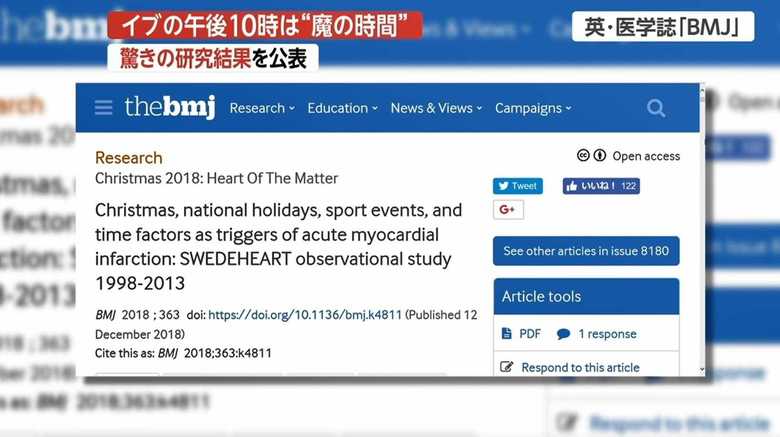Open the 1 response link
Screen dimensions: 780x437
click(x=607, y=334)
